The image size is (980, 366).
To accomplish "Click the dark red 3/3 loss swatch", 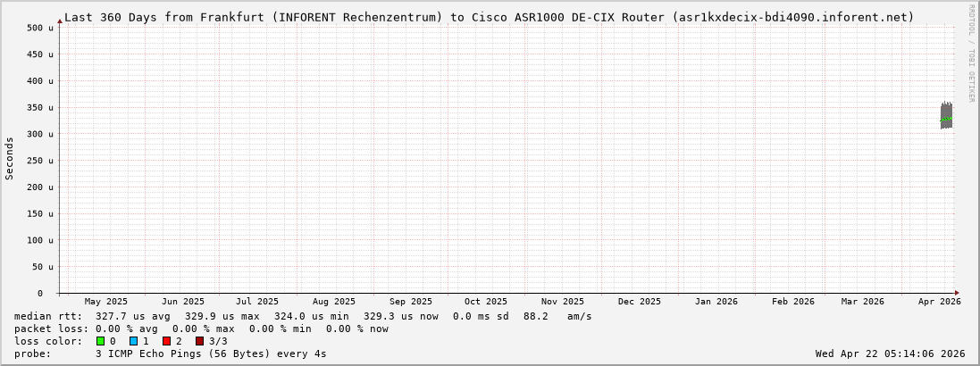I will pyautogui.click(x=200, y=341).
